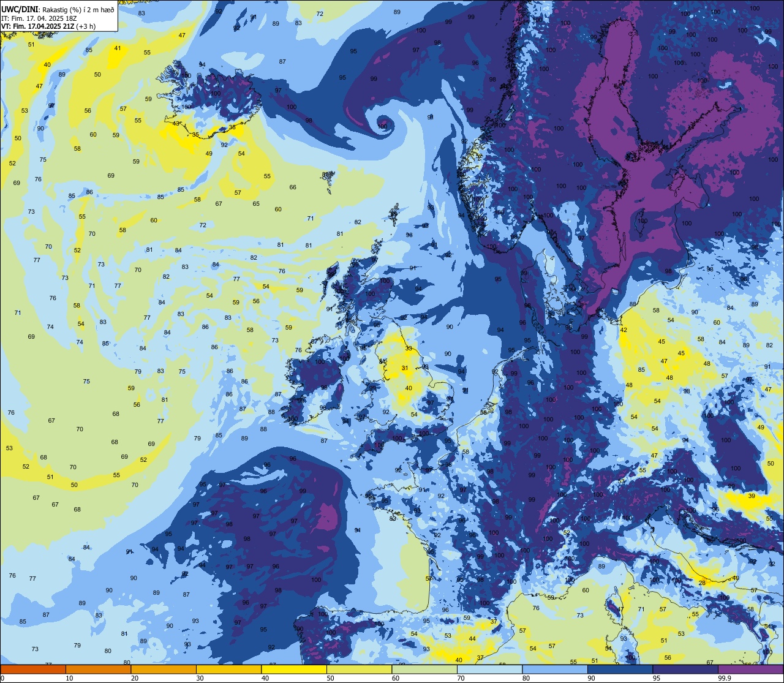Click the humidity value "31" over England
The height and width of the screenshot is (683, 784).
405,368
